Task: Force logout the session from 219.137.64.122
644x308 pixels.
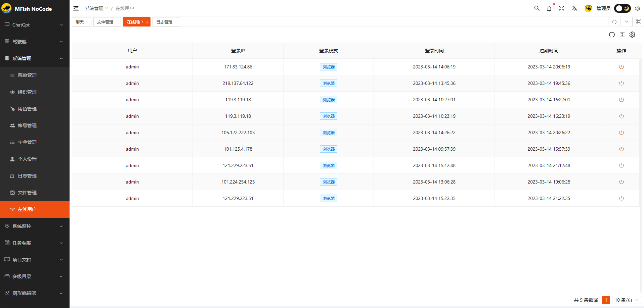Action: pyautogui.click(x=621, y=83)
